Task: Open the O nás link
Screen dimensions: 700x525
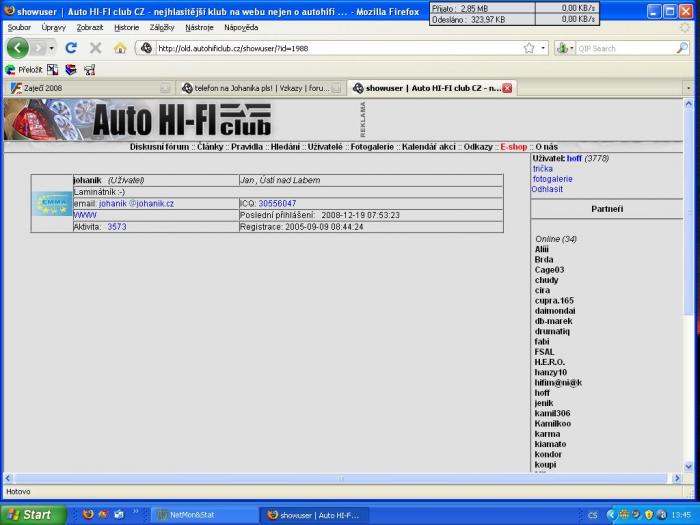Action: coord(546,147)
